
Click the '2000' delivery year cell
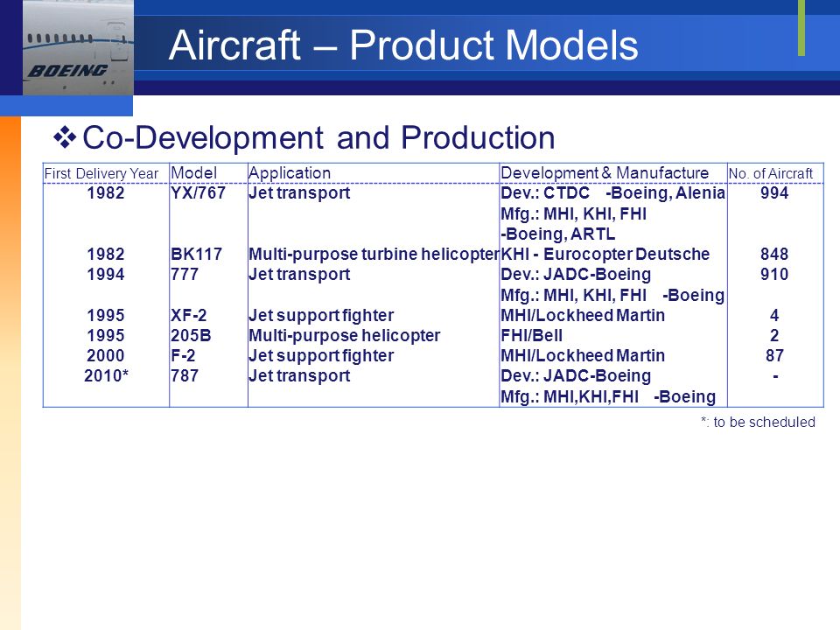[x=106, y=356]
